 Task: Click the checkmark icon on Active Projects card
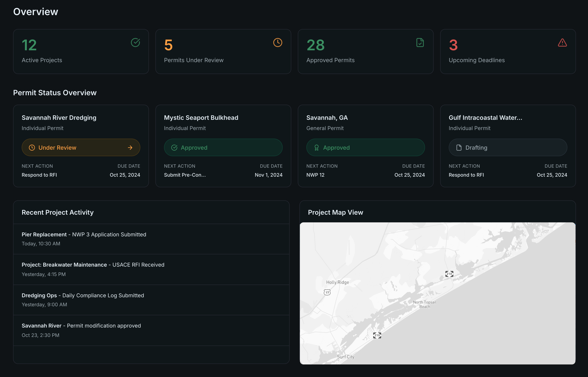(x=136, y=42)
